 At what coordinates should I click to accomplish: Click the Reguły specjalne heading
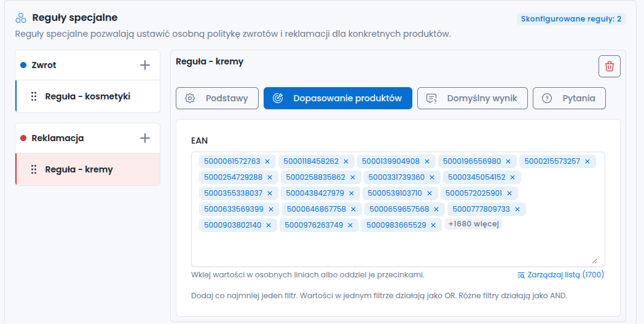click(75, 18)
